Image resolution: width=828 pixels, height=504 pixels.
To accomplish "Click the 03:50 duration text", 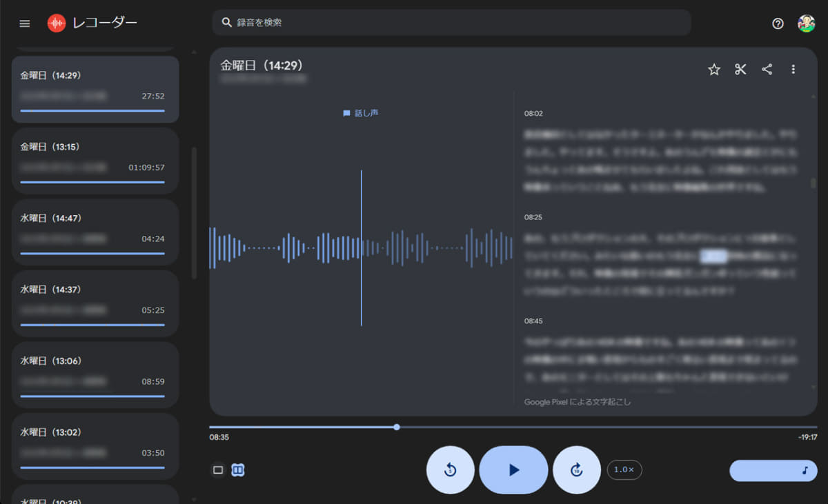I will [153, 453].
